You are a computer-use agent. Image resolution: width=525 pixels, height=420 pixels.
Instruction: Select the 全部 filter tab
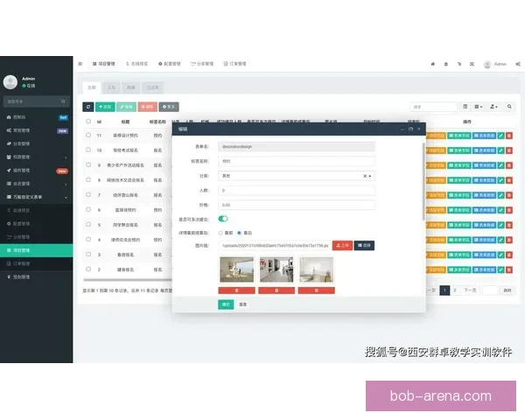point(92,87)
